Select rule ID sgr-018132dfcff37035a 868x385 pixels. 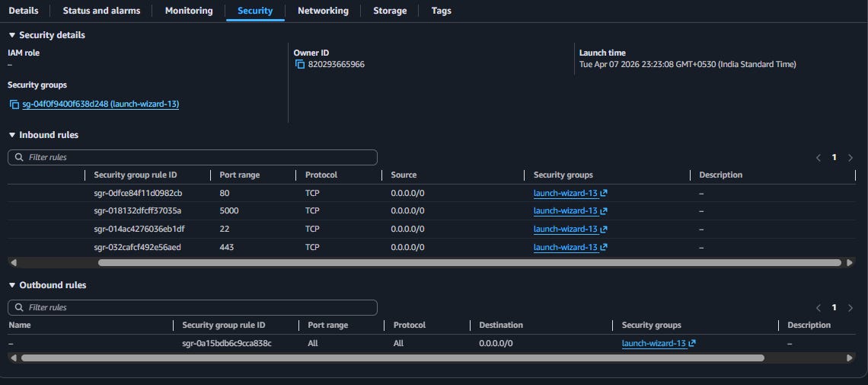(138, 211)
